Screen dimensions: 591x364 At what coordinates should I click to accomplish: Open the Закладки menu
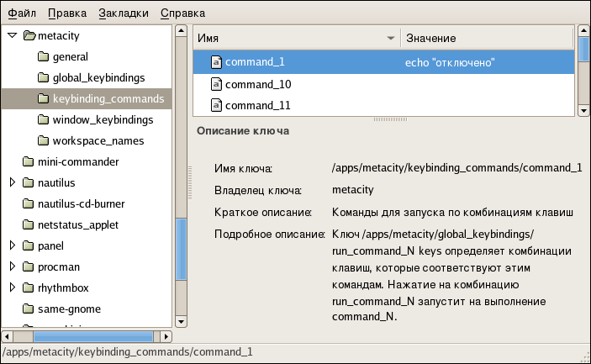[124, 13]
